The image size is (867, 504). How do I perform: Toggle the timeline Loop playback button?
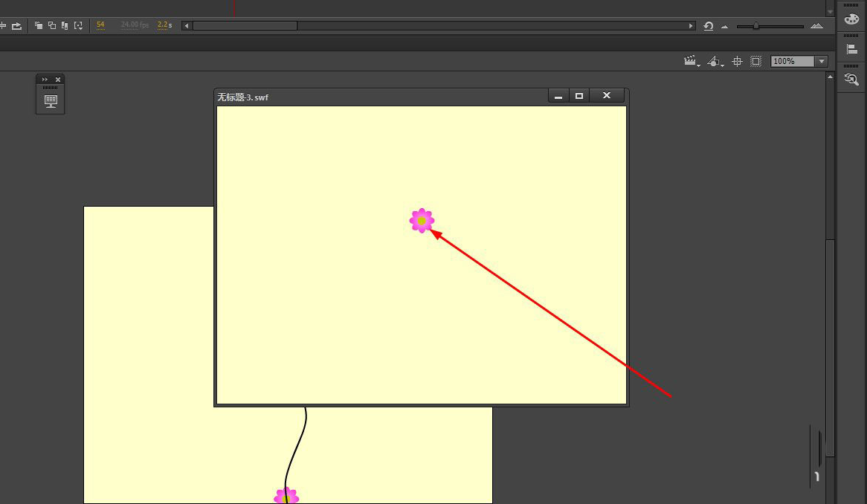16,25
